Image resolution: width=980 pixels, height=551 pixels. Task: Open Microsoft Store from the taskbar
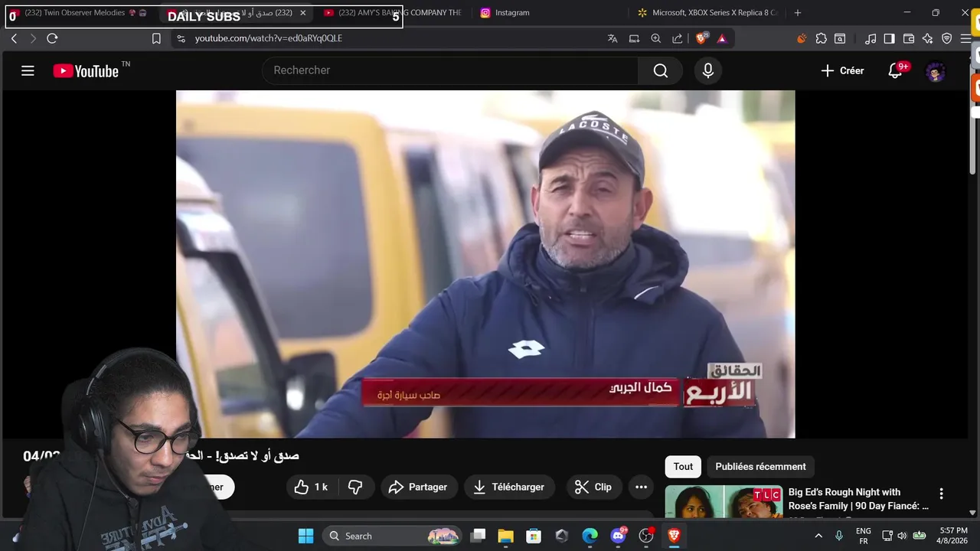534,536
